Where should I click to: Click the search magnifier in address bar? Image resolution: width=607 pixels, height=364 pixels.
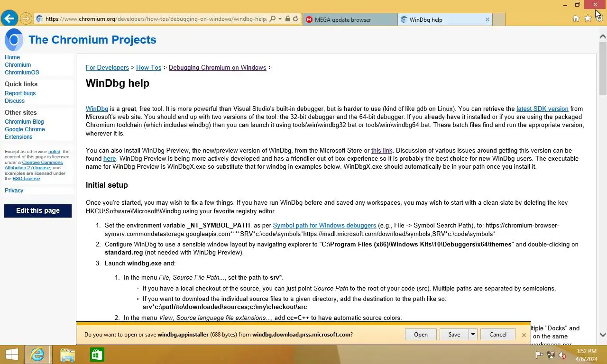(x=272, y=19)
